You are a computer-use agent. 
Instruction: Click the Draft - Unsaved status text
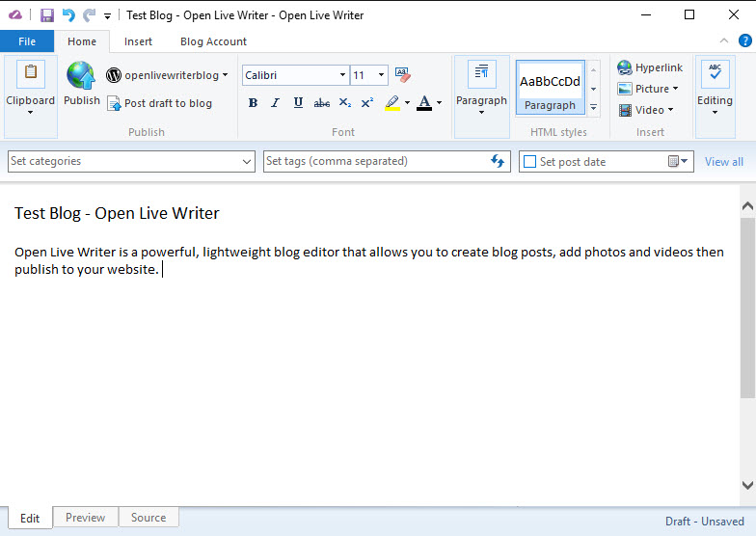pyautogui.click(x=704, y=521)
